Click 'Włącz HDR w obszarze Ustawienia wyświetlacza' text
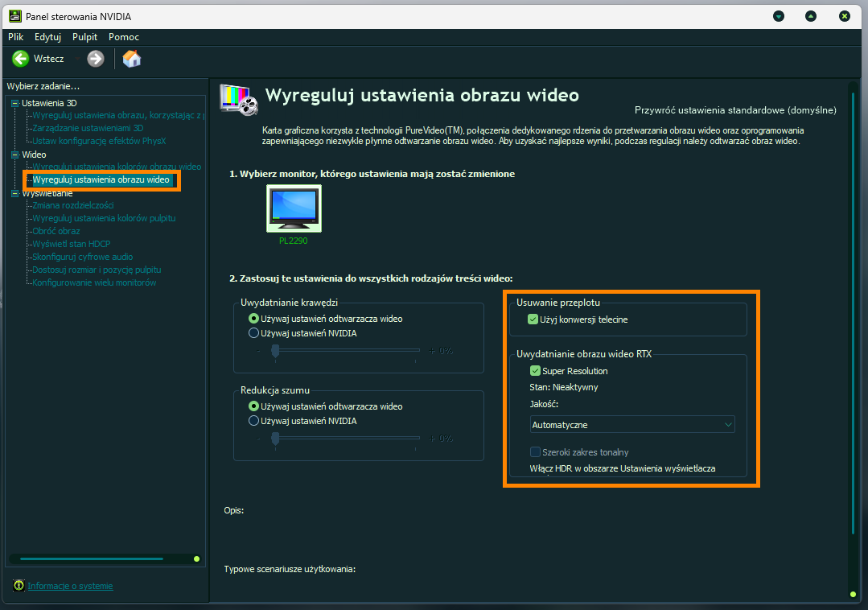The width and height of the screenshot is (868, 610). coord(622,468)
